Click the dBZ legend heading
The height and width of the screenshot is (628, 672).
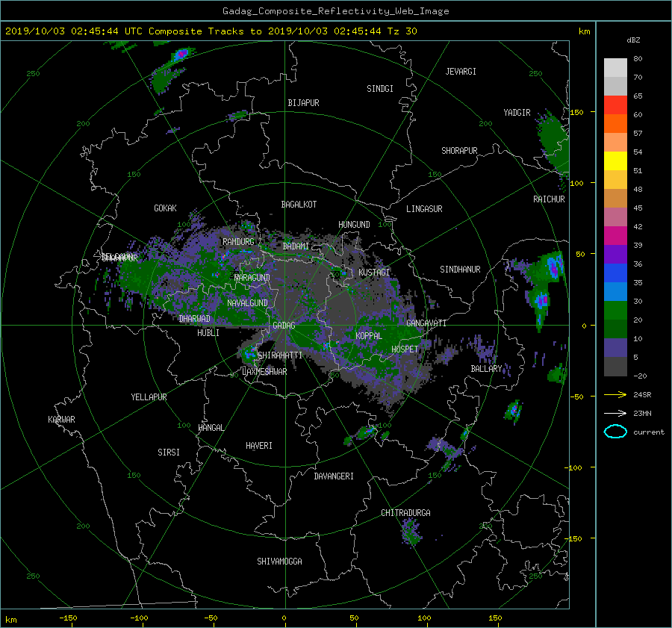[633, 40]
